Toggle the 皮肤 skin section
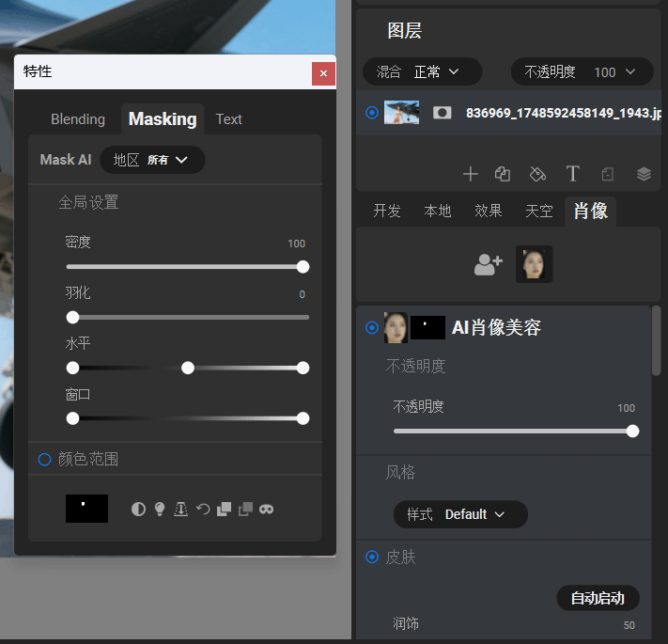This screenshot has width=668, height=644. coord(372,557)
